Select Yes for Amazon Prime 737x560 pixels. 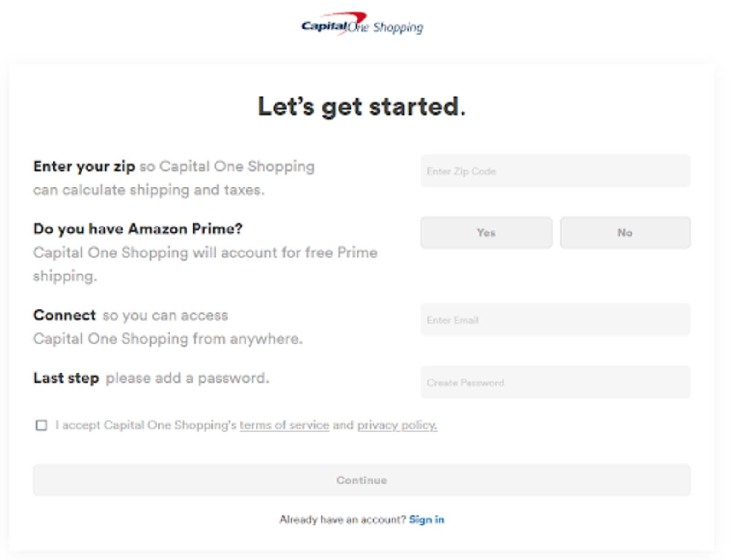[486, 233]
